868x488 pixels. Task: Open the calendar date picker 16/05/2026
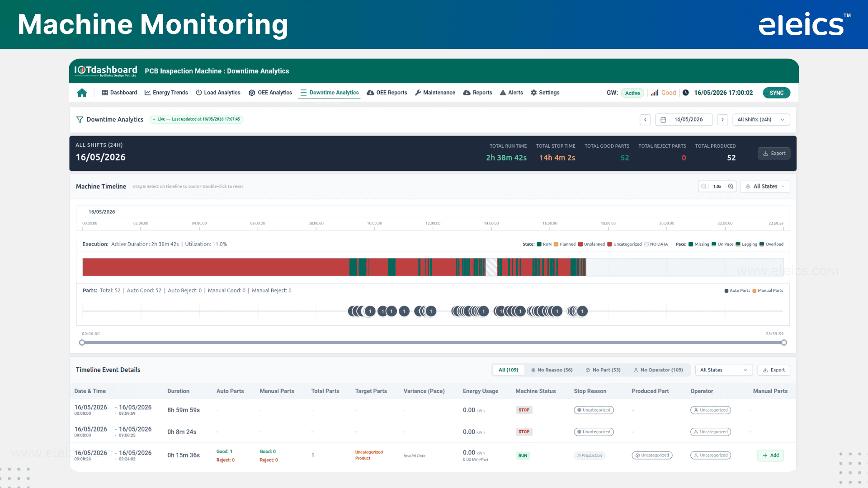point(684,120)
